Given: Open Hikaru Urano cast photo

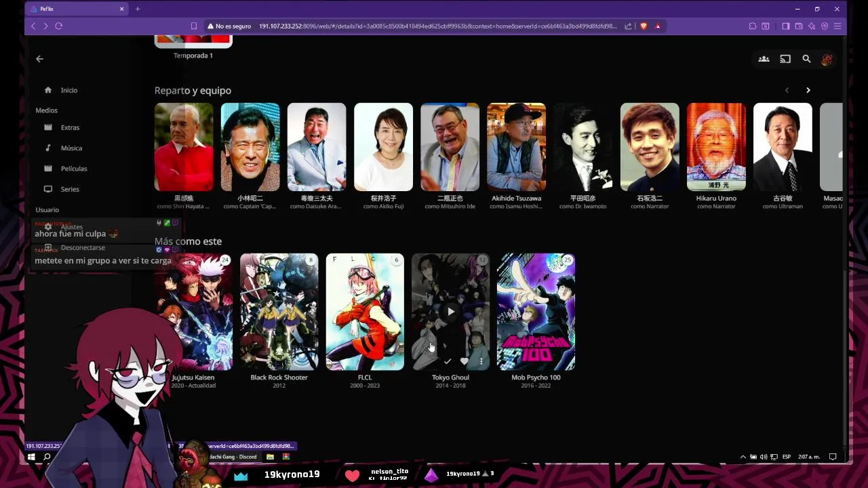Looking at the screenshot, I should click(716, 147).
